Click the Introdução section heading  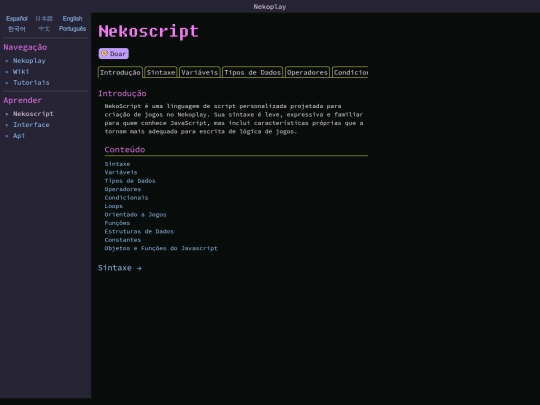tap(122, 94)
